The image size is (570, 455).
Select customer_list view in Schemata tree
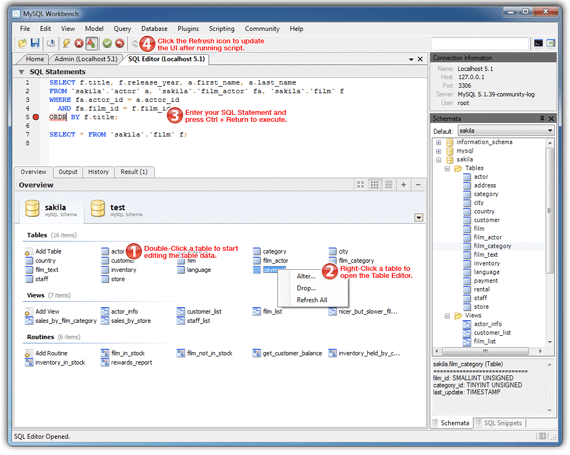pos(492,333)
